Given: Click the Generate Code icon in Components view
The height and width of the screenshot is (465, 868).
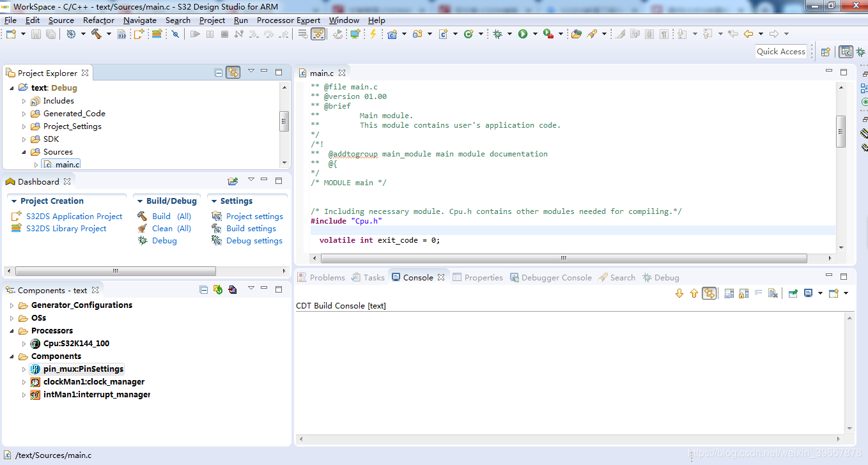Looking at the screenshot, I should [218, 289].
